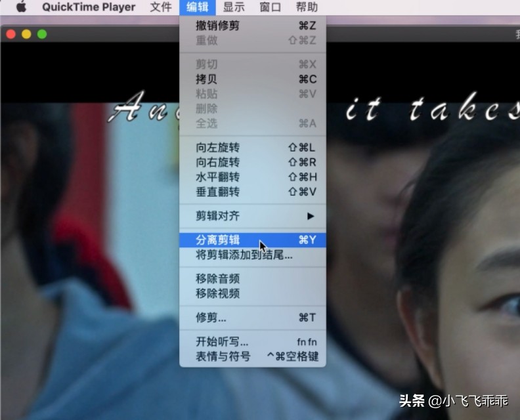Image resolution: width=520 pixels, height=420 pixels.
Task: Minimize the window with the yellow button
Action: point(26,34)
